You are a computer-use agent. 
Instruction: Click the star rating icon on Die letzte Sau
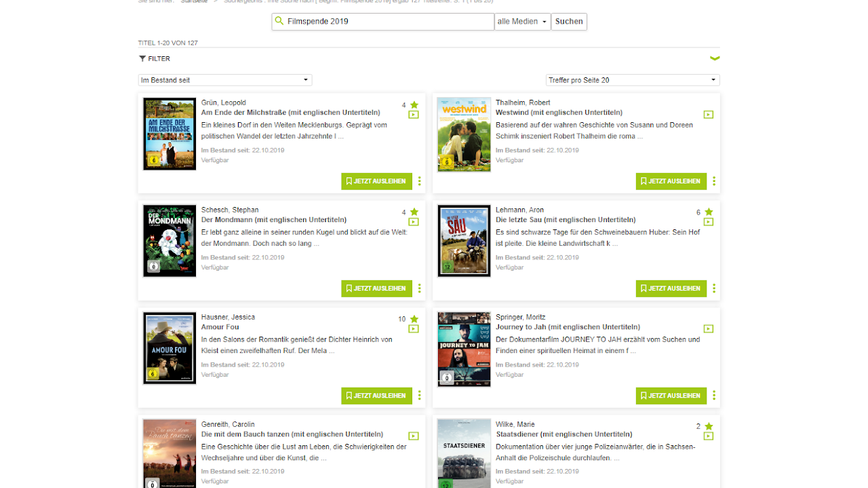tap(708, 212)
